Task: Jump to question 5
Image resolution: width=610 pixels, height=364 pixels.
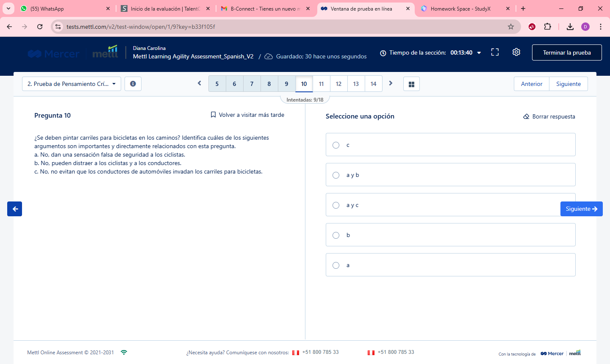Action: (217, 84)
